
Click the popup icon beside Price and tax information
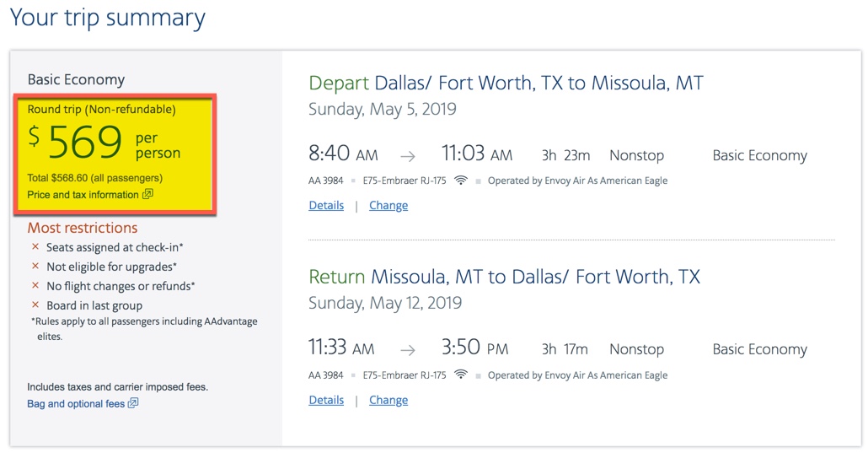(x=147, y=195)
